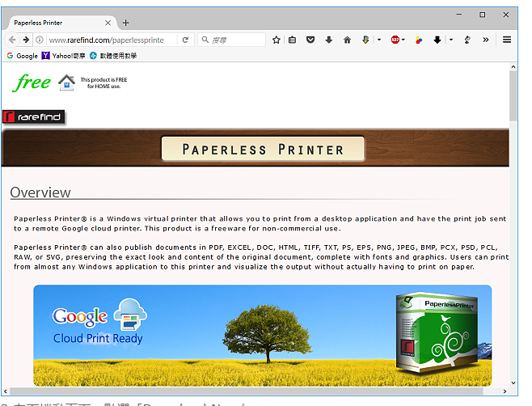Viewport: 532px width, 406px height.
Task: Minimize the browser window
Action: point(459,15)
